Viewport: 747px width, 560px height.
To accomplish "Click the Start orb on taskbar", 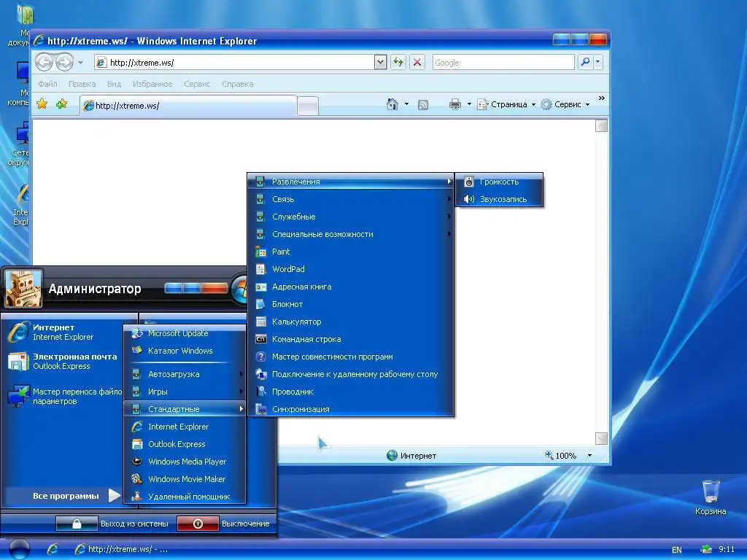I will [19, 548].
